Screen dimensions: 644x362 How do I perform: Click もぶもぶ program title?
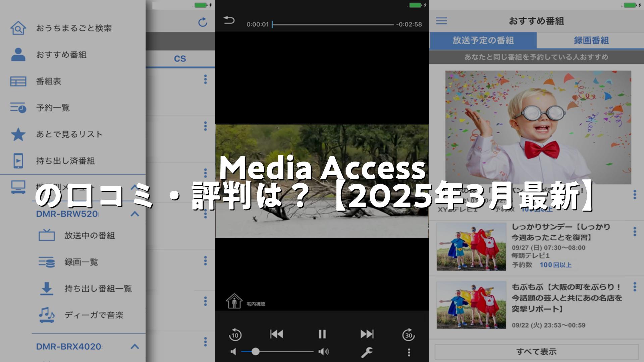click(567, 298)
